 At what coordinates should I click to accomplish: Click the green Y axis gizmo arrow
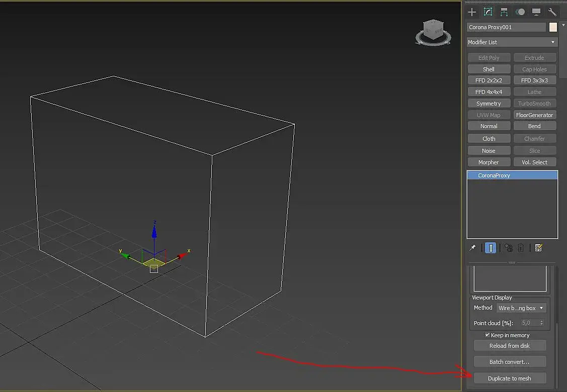pos(125,255)
